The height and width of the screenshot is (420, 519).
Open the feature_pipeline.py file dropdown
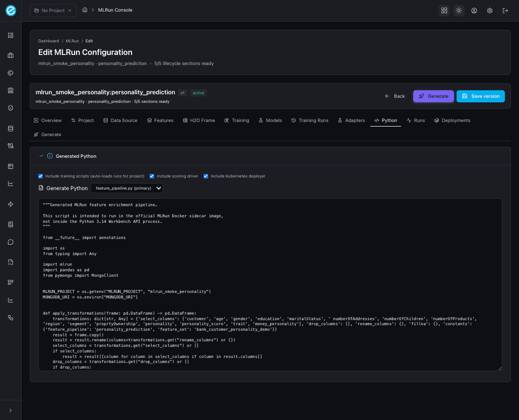126,188
